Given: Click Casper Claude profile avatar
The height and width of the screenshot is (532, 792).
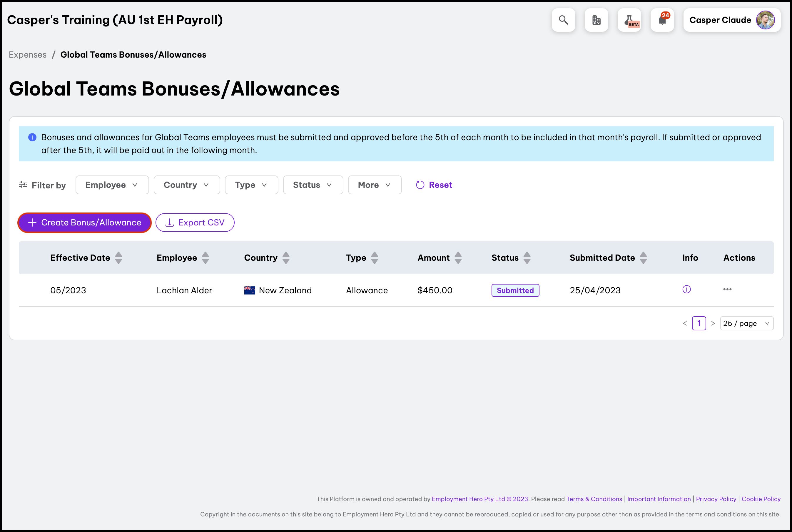Looking at the screenshot, I should [x=765, y=20].
